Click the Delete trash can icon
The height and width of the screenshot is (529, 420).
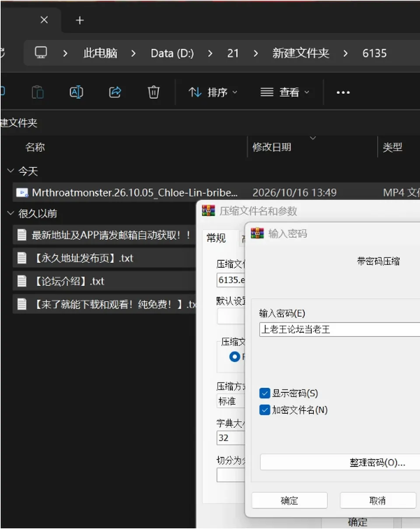[x=154, y=92]
